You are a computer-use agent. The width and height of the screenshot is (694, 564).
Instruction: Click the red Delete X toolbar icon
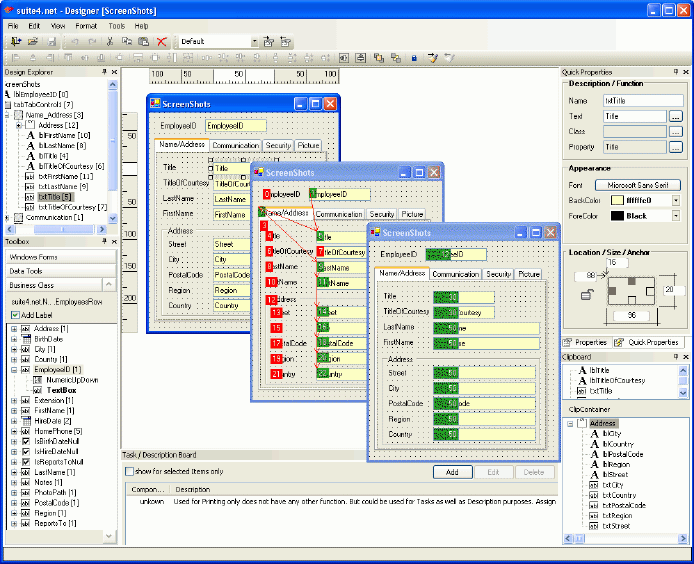coord(161,42)
